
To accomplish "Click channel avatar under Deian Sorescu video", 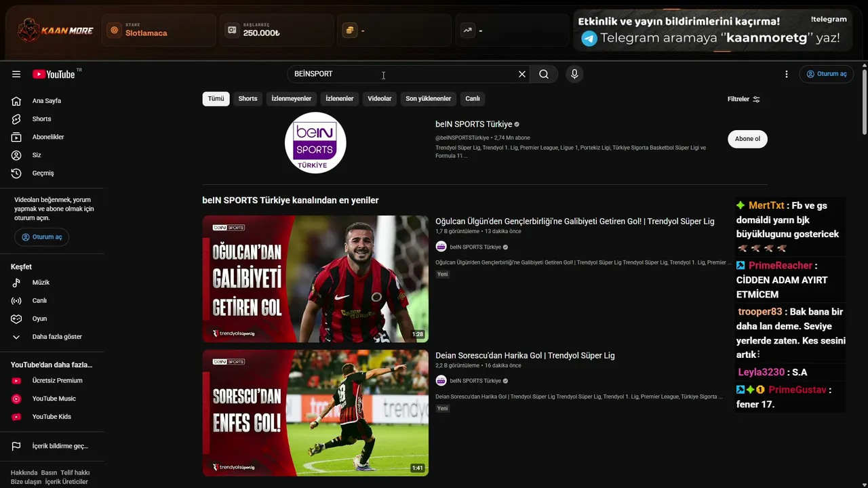I will click(x=441, y=381).
